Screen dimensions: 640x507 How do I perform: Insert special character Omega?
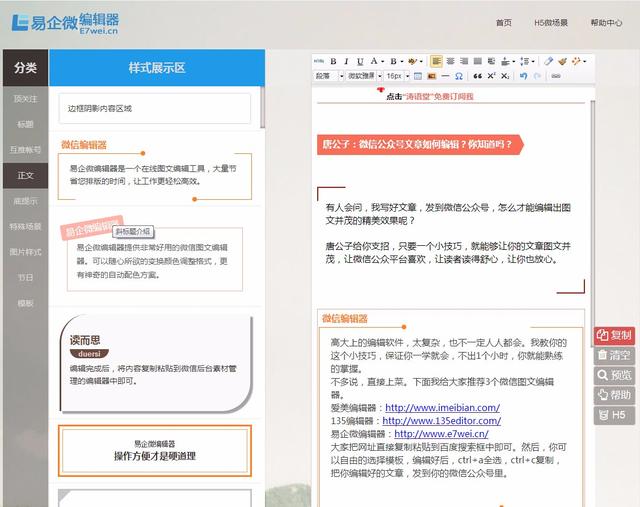459,76
